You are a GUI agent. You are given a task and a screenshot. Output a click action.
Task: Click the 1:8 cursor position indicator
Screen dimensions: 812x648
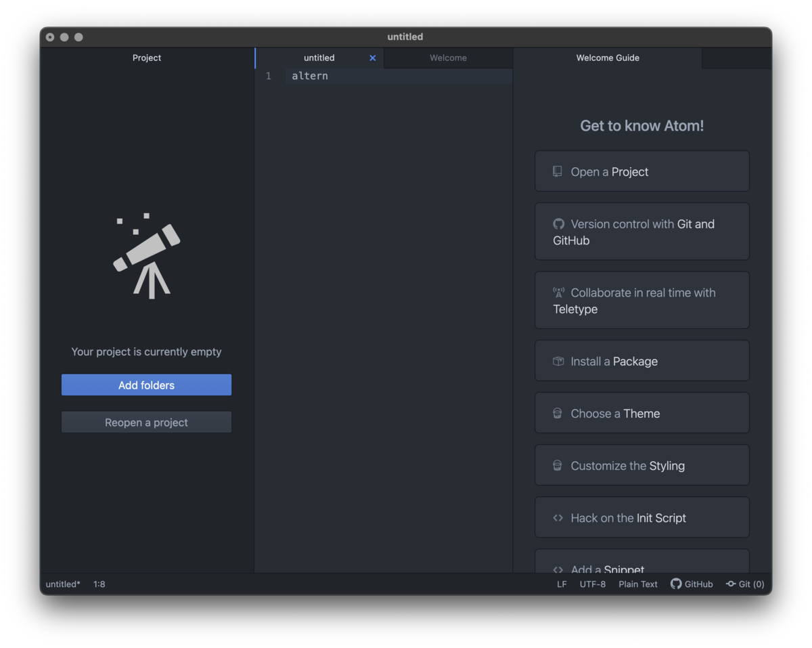pyautogui.click(x=99, y=584)
